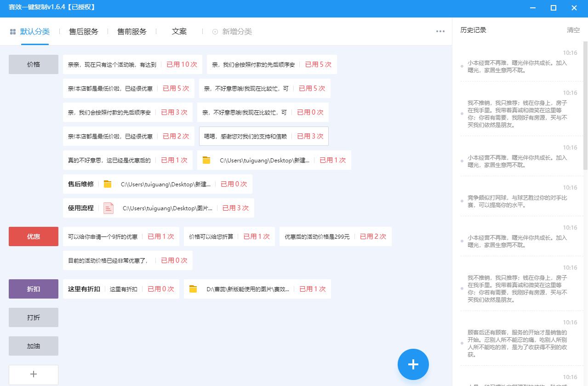
Task: Click the blue floating plus button
Action: coord(412,364)
